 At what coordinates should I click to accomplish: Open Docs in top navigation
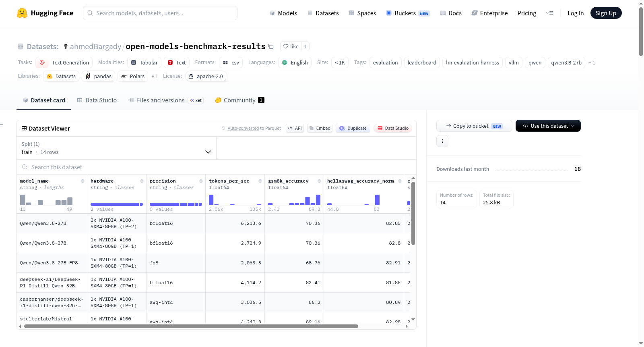point(451,13)
